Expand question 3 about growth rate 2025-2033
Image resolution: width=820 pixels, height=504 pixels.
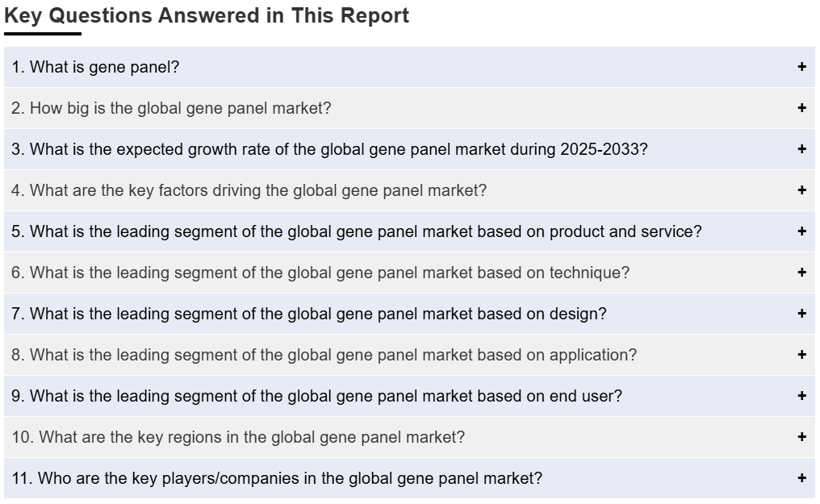(409, 149)
